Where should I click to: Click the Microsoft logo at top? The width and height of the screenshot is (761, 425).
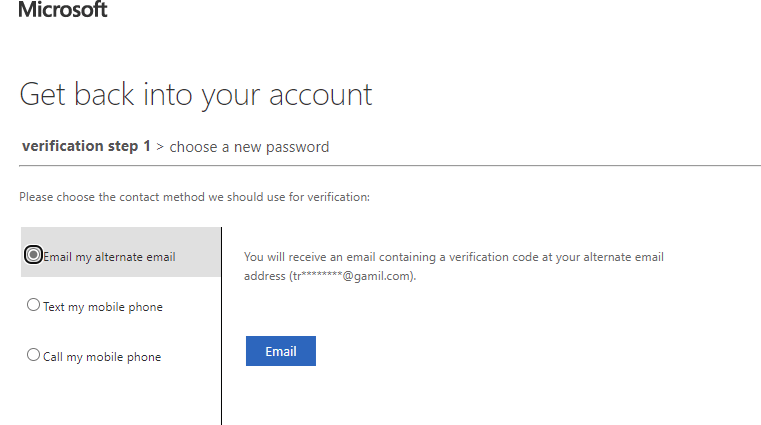(x=63, y=10)
